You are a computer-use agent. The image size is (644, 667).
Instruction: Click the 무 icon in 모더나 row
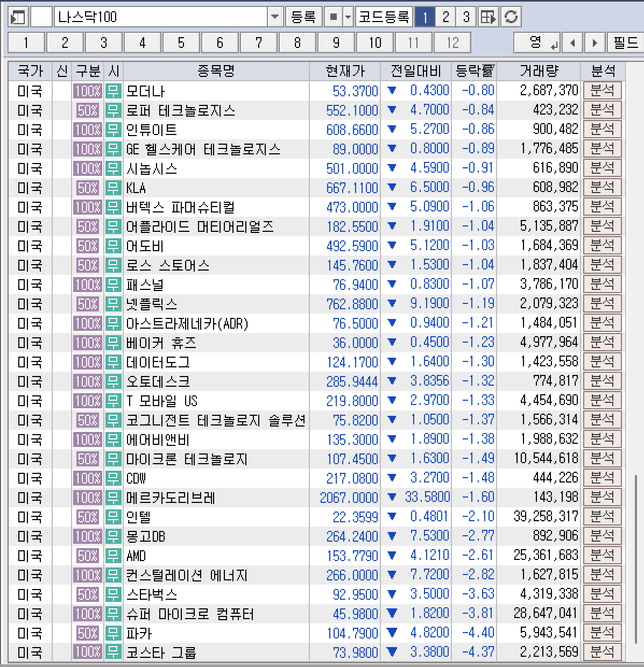click(x=113, y=91)
